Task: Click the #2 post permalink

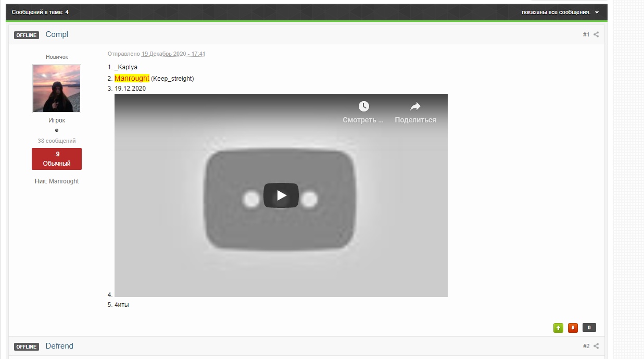Action: (x=586, y=346)
